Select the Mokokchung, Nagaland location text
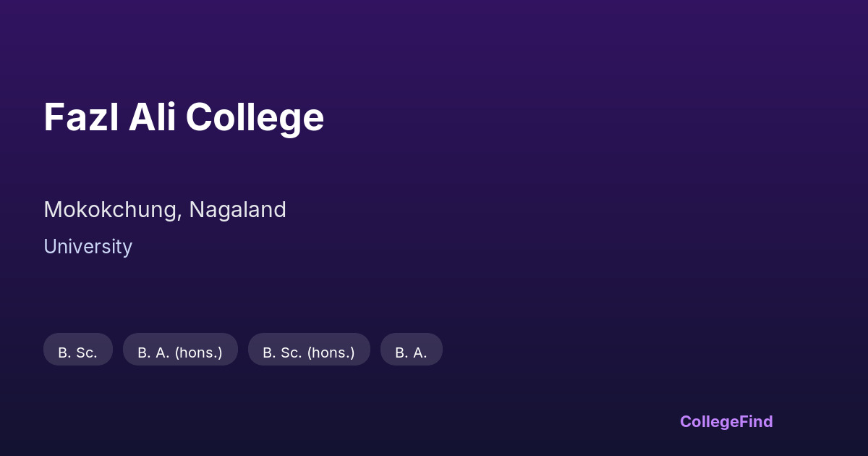868x456 pixels. tap(165, 210)
